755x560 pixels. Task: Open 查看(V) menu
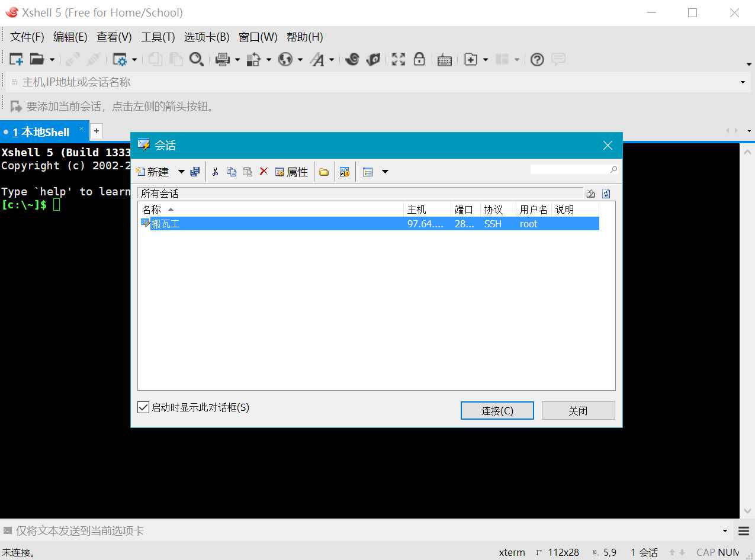click(x=114, y=37)
